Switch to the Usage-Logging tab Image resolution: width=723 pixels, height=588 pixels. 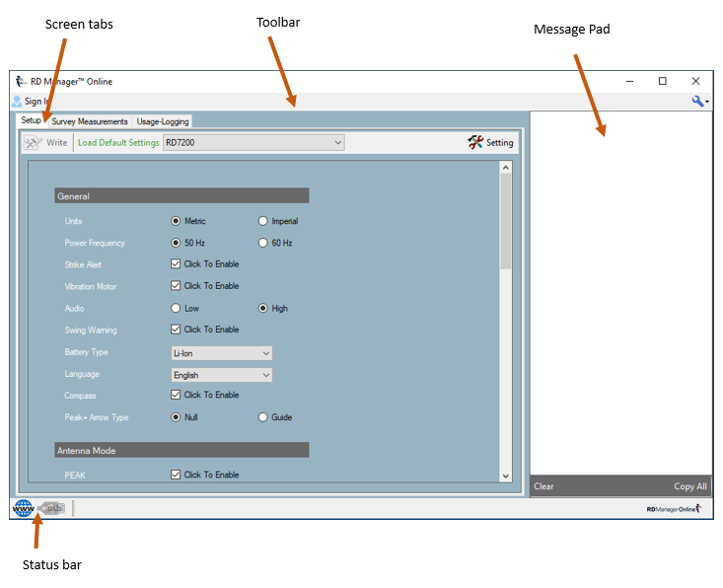coord(163,121)
